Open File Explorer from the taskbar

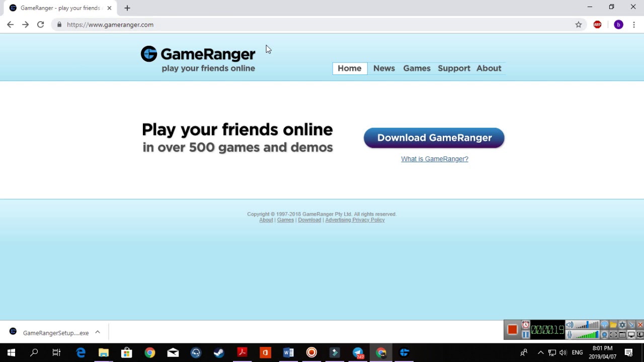(x=104, y=352)
